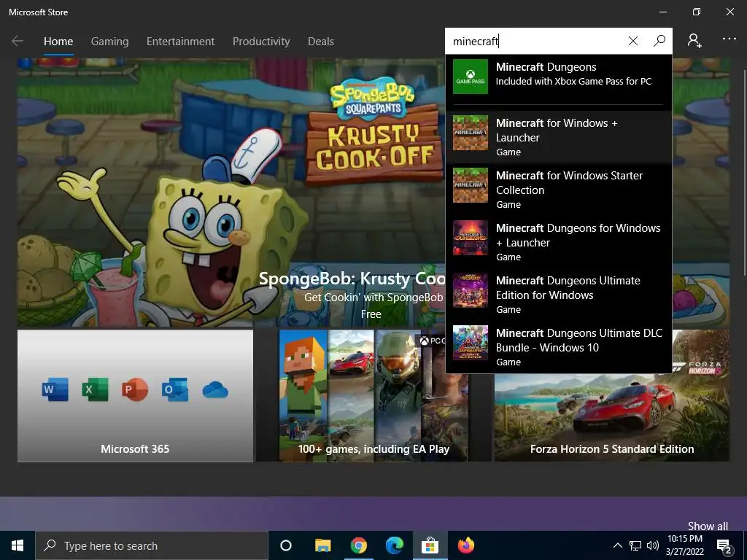Show hidden tray icons chevron
Image resolution: width=747 pixels, height=560 pixels.
click(x=617, y=545)
